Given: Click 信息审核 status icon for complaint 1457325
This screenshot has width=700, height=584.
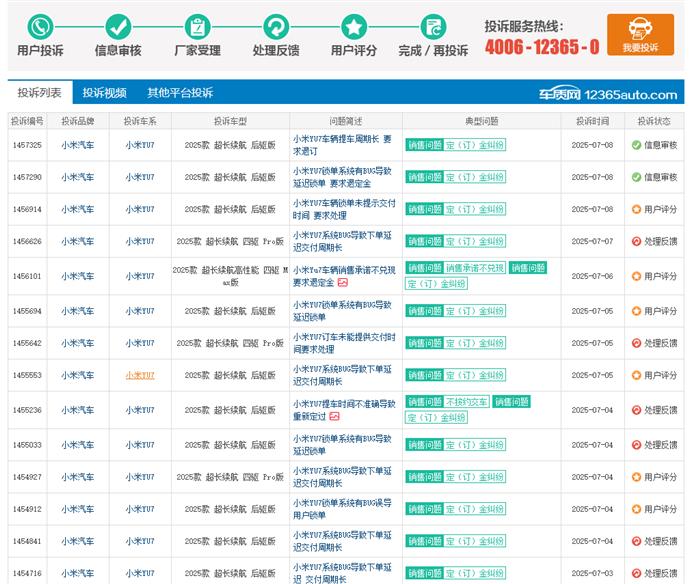Looking at the screenshot, I should (x=636, y=145).
